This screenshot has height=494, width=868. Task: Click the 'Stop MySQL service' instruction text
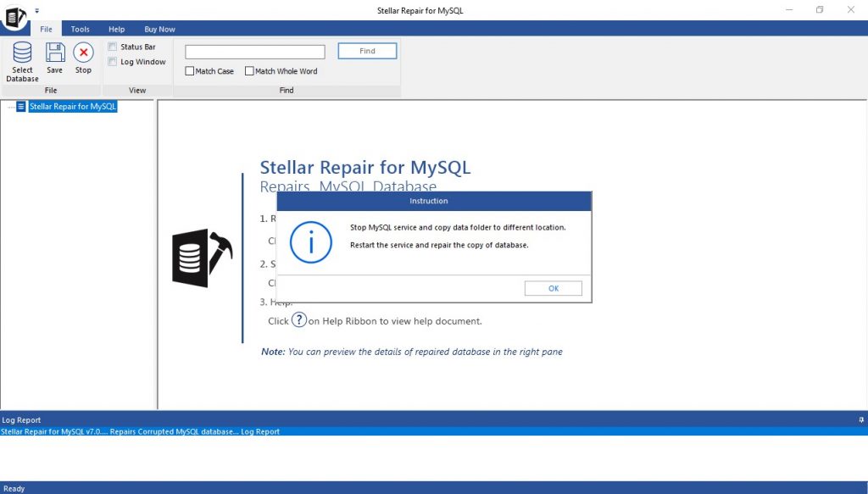pos(458,227)
